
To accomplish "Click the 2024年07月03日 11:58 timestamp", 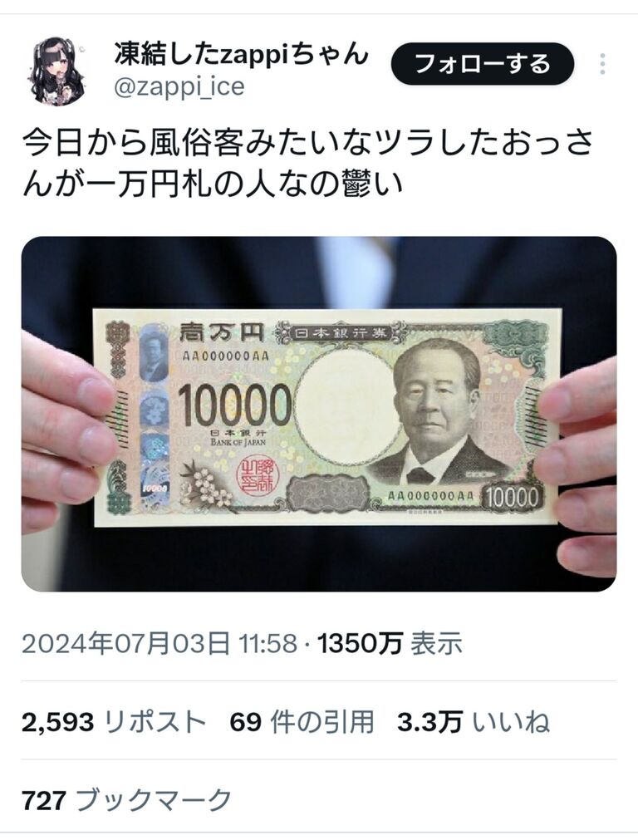I will coord(159,643).
